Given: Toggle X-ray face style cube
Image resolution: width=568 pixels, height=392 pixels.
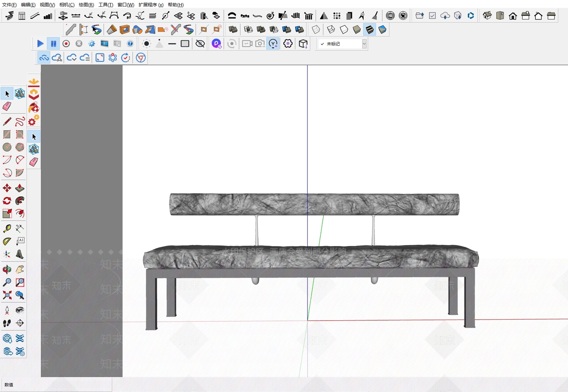Looking at the screenshot, I should point(316,29).
